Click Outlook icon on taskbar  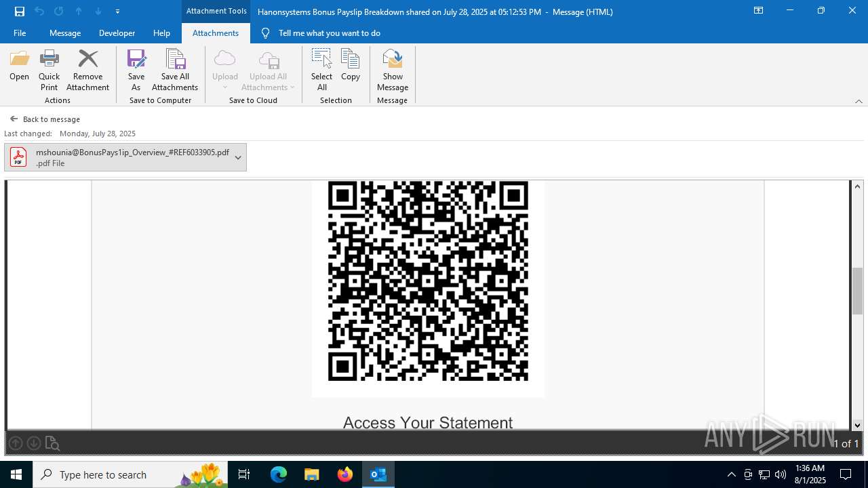[x=378, y=474]
